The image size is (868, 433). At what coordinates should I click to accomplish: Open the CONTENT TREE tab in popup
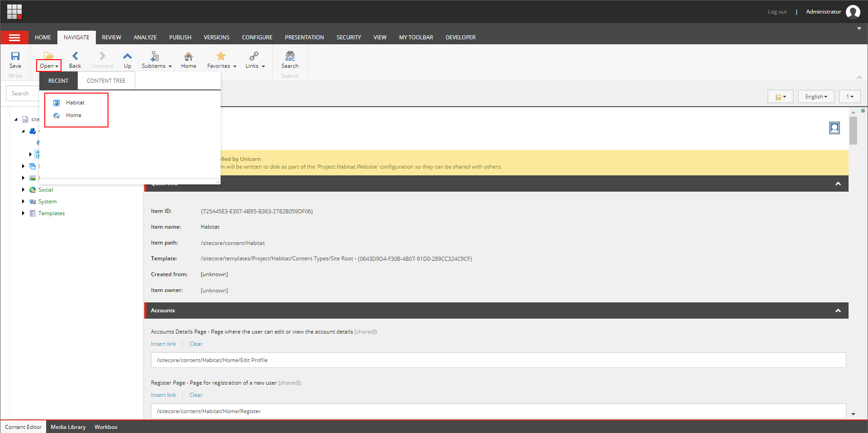tap(106, 81)
